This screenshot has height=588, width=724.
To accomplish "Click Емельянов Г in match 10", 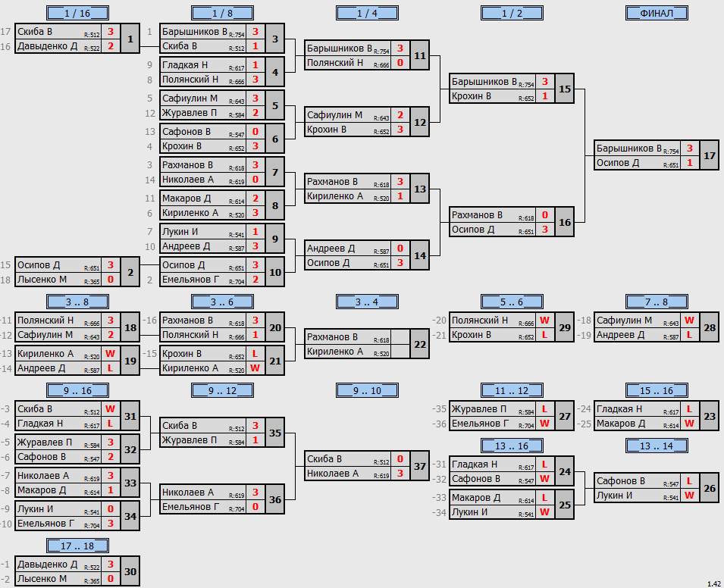I will pos(190,280).
